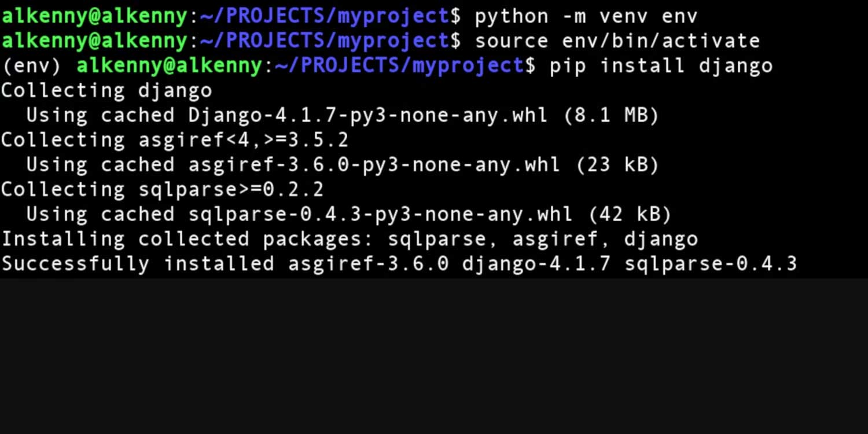Click the Django-4.1.7-py3-none-any.whl filename
Viewport: 868px width, 434px height.
(x=367, y=116)
